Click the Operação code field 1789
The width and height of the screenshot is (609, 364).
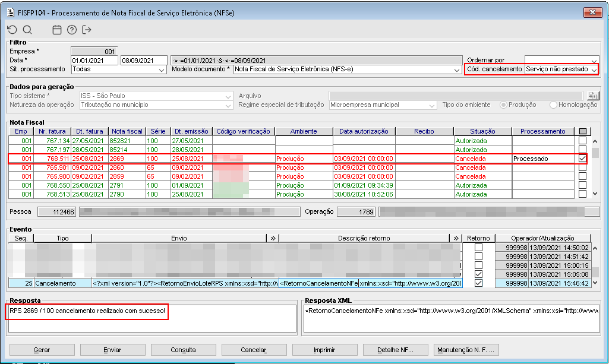pyautogui.click(x=356, y=212)
